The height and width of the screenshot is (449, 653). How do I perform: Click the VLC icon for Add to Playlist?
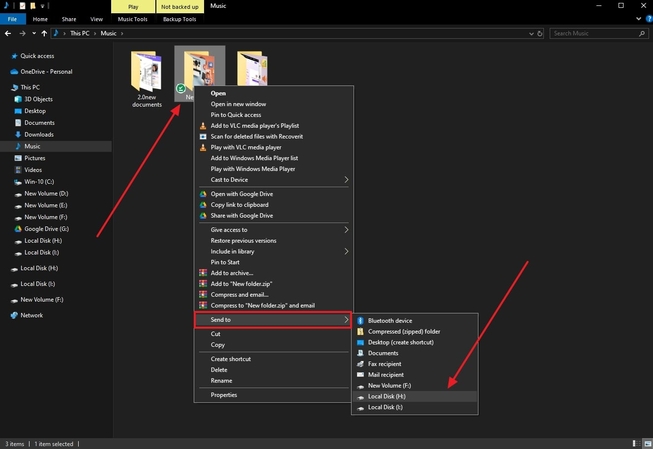203,126
